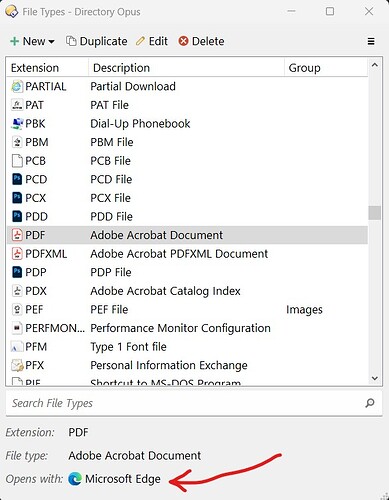Open the hamburger menu
Viewport: 389px width, 500px height.
371,41
